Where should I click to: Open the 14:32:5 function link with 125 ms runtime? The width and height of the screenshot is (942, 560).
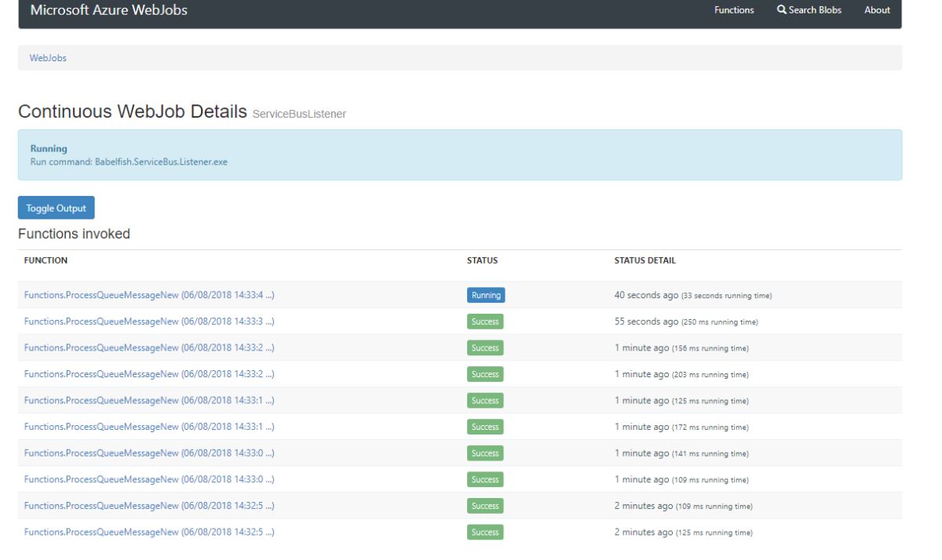[x=149, y=532]
